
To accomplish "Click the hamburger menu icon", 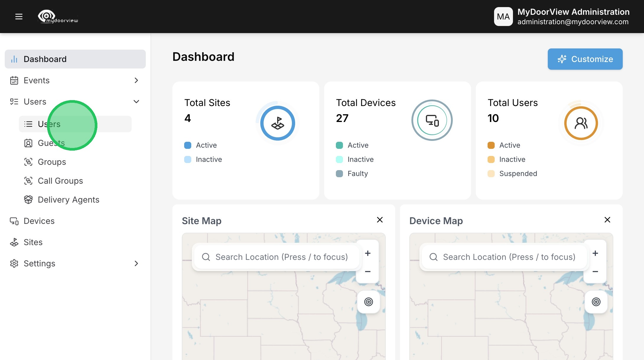I will click(19, 17).
